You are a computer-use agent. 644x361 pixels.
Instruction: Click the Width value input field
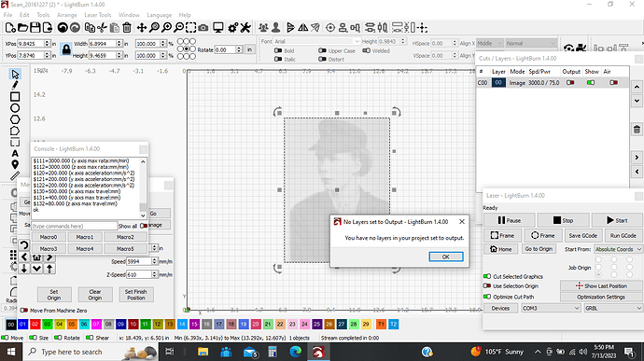(103, 43)
